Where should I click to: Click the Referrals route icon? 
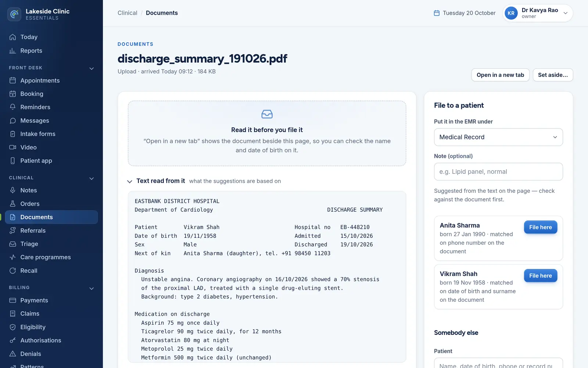pyautogui.click(x=13, y=230)
